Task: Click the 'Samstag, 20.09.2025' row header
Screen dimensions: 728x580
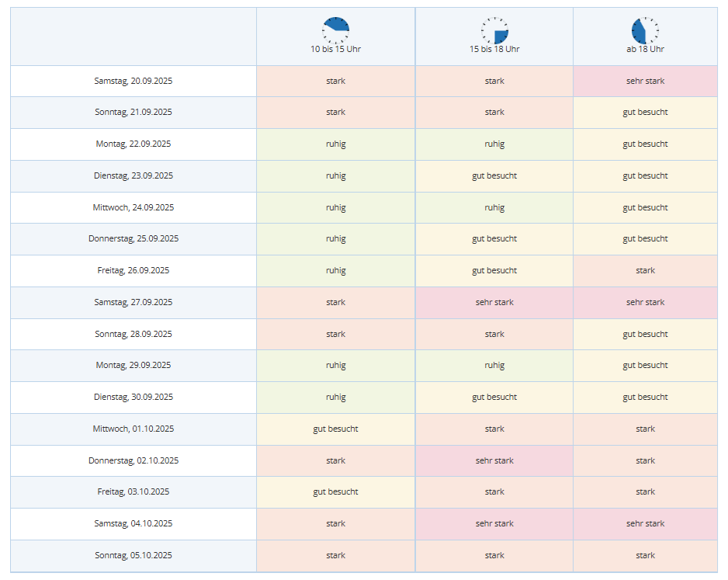Action: coord(133,81)
